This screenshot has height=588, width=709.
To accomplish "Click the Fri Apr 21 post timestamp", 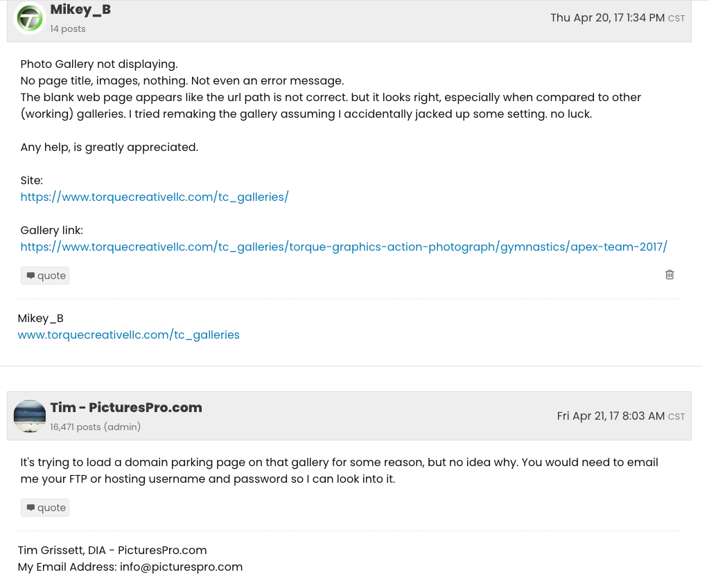I will pyautogui.click(x=620, y=416).
